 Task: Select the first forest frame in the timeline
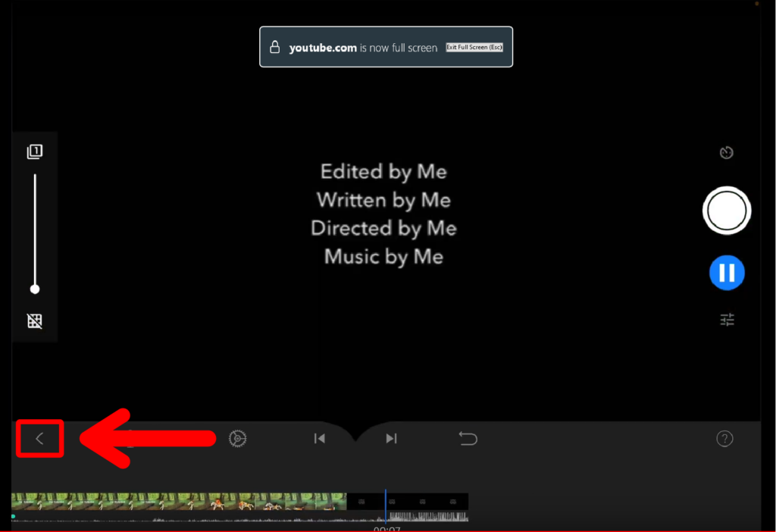(26, 502)
